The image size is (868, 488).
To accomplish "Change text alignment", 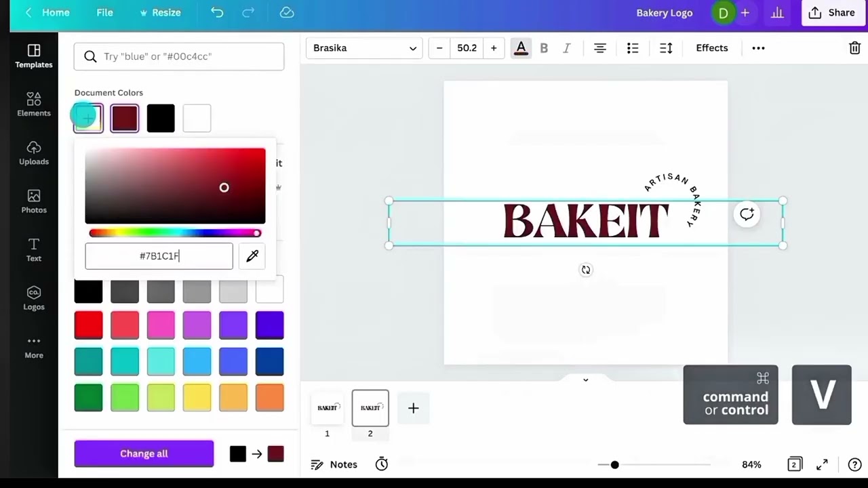I will 600,48.
